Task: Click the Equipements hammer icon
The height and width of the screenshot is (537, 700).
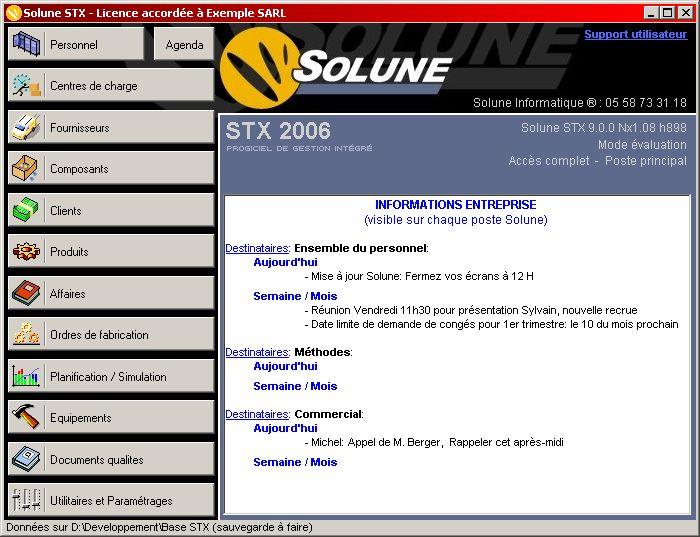Action: pos(26,417)
